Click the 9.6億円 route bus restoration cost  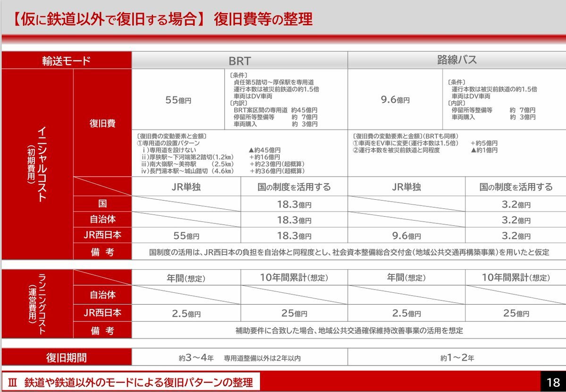395,100
